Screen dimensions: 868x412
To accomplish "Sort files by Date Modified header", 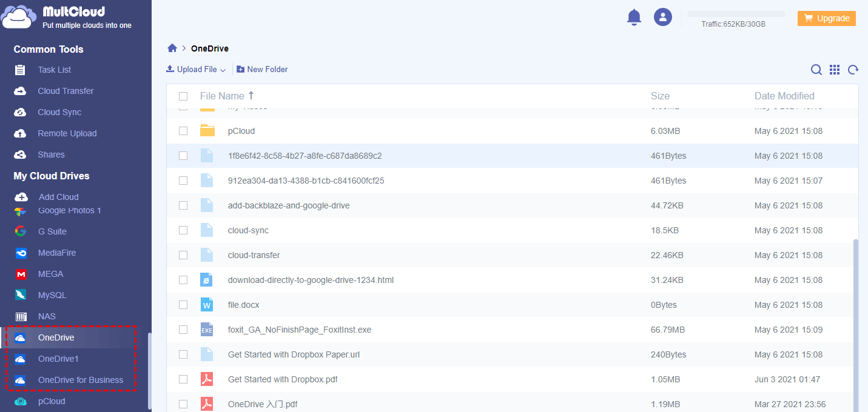I will (x=784, y=96).
